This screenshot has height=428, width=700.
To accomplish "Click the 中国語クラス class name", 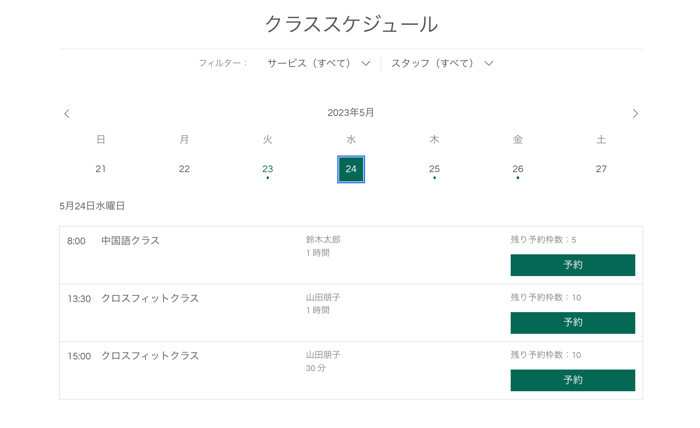I will 130,241.
